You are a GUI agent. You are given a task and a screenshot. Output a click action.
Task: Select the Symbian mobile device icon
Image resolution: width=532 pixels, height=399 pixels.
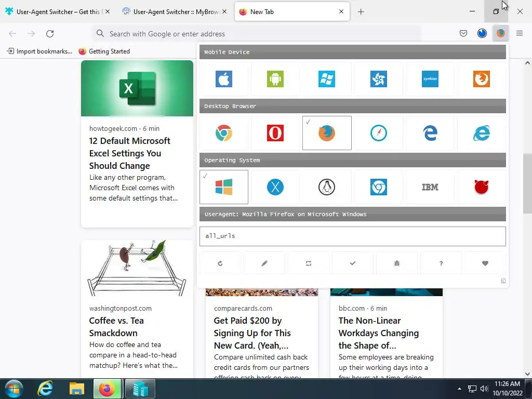click(x=430, y=79)
